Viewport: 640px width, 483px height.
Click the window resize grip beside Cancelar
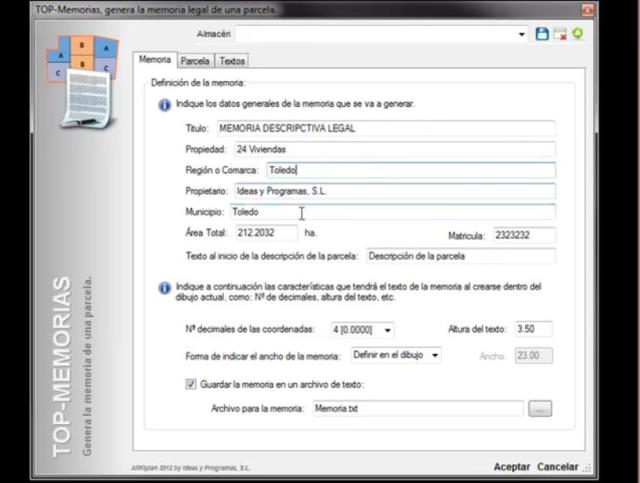pyautogui.click(x=587, y=468)
